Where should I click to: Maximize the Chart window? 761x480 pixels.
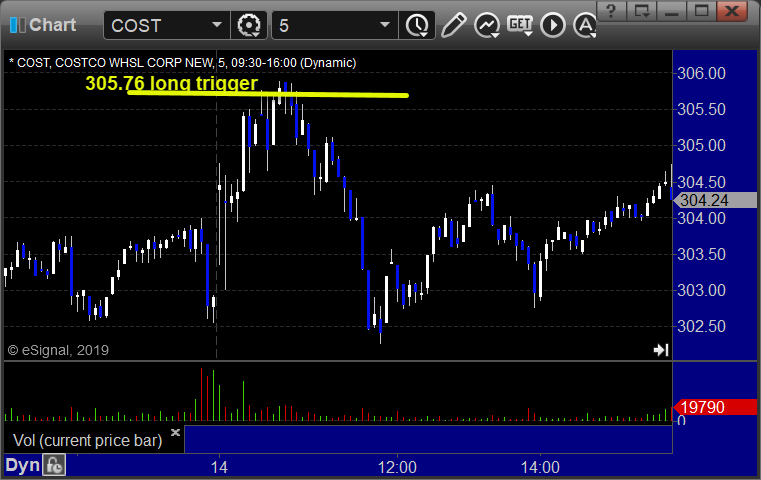(701, 11)
